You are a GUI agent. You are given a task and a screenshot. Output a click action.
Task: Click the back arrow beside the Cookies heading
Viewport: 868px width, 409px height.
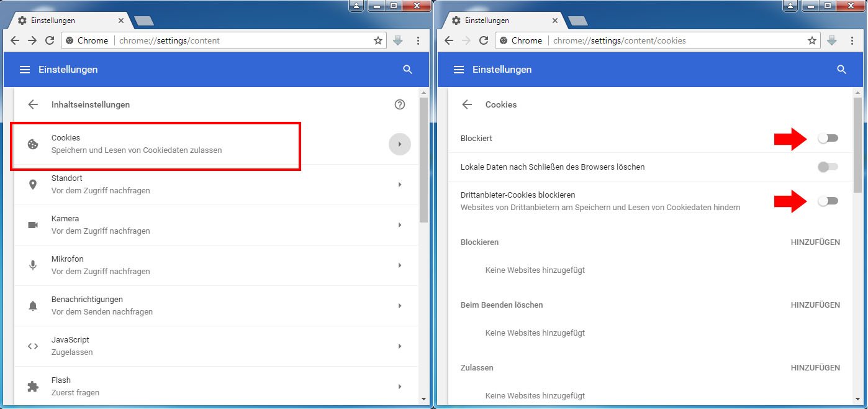[x=467, y=104]
